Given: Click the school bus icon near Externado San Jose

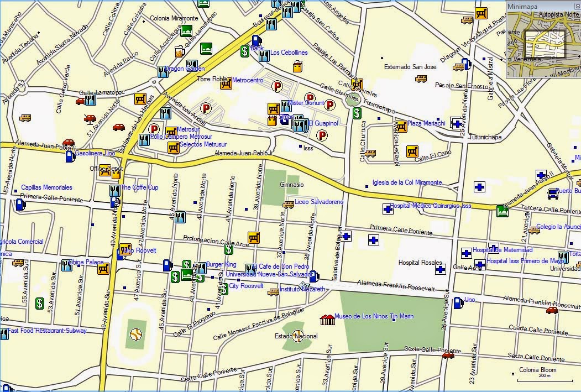Looking at the screenshot, I should [x=422, y=79].
